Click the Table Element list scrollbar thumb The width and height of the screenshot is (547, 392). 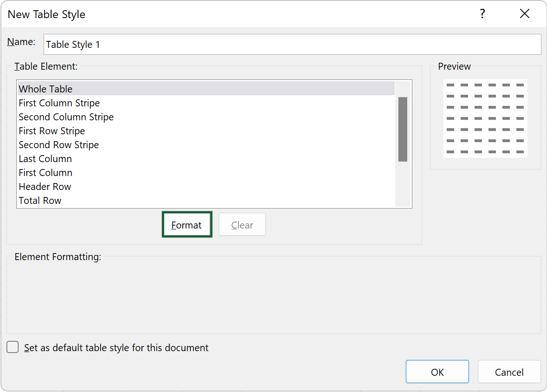[403, 129]
